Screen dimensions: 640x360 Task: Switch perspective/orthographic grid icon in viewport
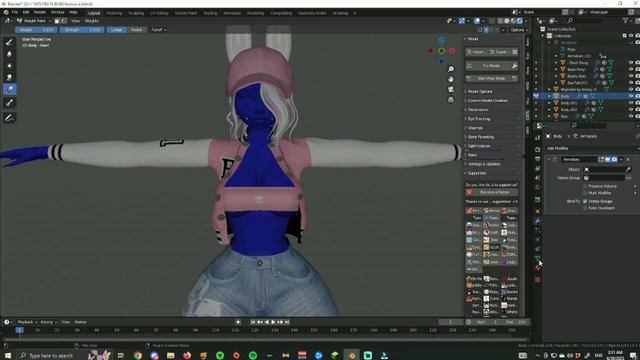click(451, 100)
